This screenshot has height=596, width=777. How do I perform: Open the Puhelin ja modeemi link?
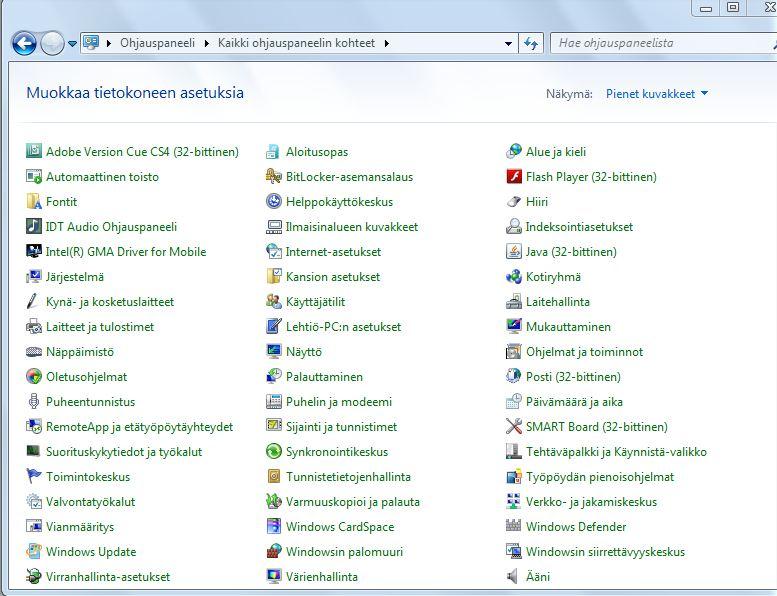(x=339, y=401)
